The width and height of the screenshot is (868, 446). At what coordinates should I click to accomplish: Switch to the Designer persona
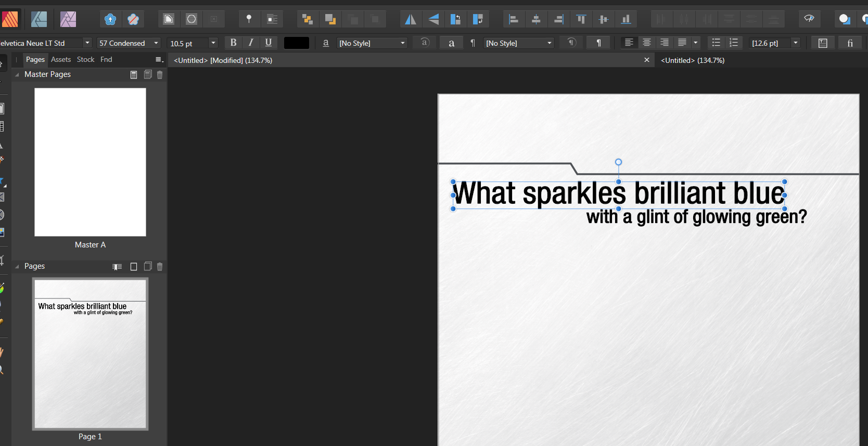pos(39,19)
